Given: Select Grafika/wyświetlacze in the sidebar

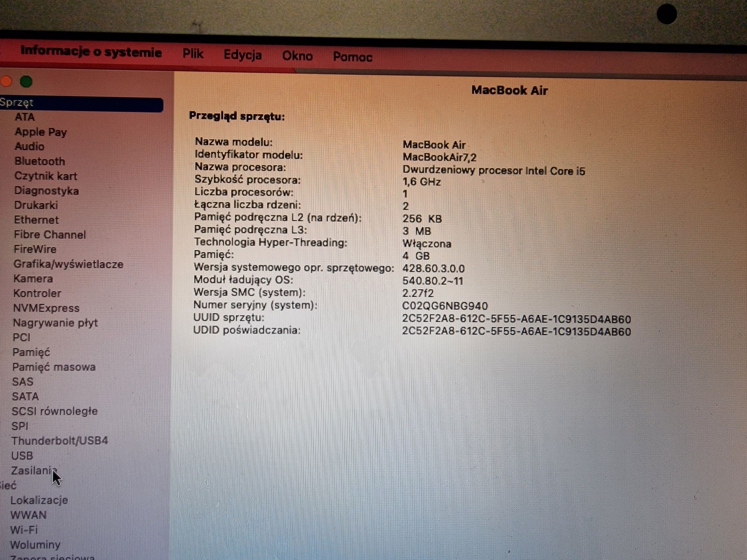Looking at the screenshot, I should click(68, 264).
